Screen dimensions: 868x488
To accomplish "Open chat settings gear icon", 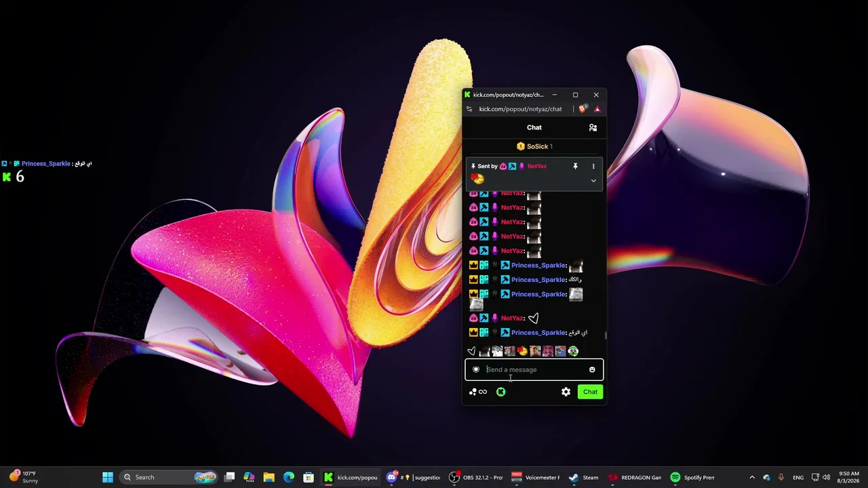I will tap(566, 392).
